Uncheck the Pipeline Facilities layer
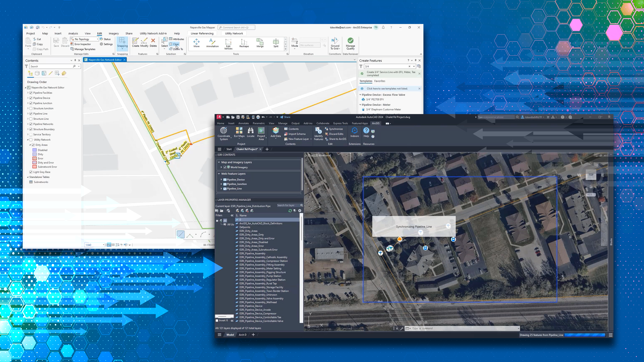The width and height of the screenshot is (644, 362). (31, 93)
